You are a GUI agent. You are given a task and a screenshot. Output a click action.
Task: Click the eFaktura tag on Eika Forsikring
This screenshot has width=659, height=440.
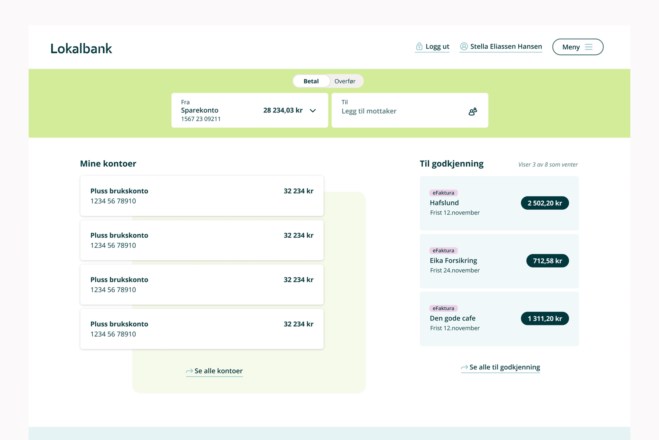pos(443,250)
